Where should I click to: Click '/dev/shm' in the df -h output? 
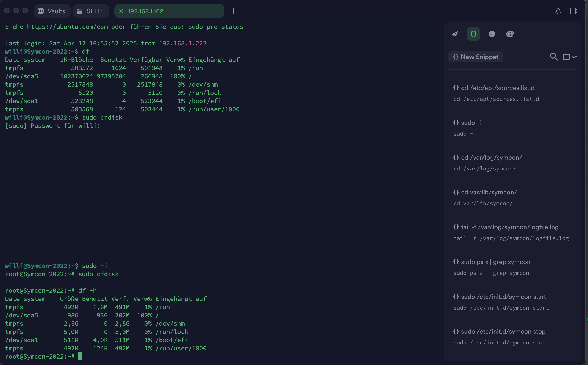point(170,324)
